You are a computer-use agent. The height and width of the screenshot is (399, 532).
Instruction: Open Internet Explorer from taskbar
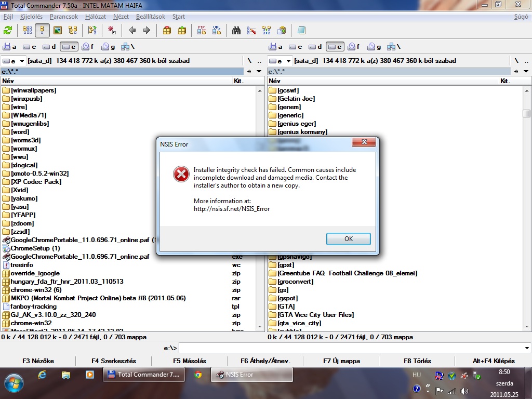click(42, 375)
